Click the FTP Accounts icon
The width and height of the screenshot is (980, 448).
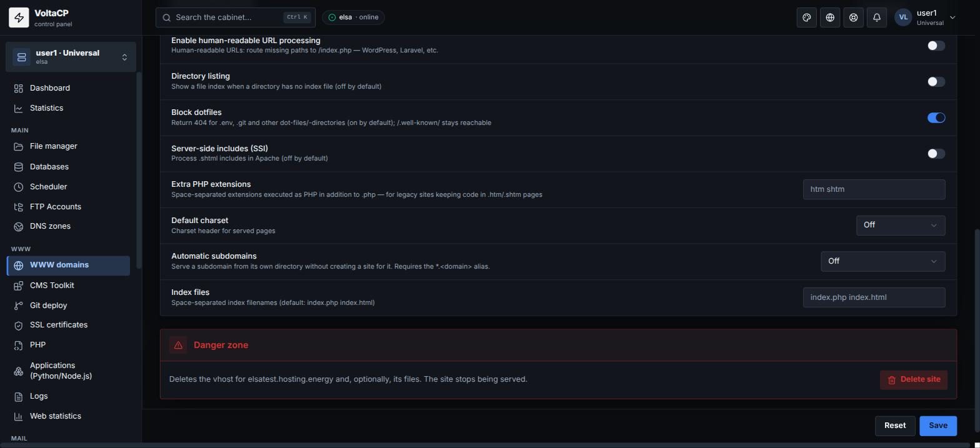click(19, 207)
